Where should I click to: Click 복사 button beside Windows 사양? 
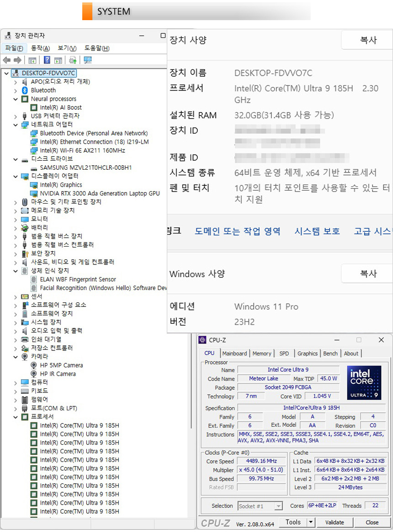[x=367, y=274]
